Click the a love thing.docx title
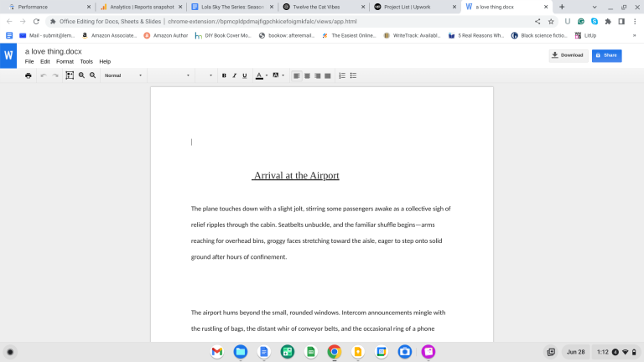This screenshot has width=644, height=362. (x=54, y=51)
